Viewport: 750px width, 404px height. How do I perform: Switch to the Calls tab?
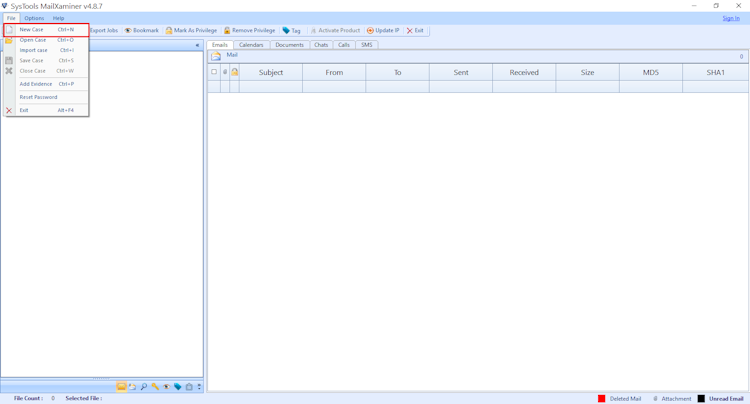(x=344, y=45)
